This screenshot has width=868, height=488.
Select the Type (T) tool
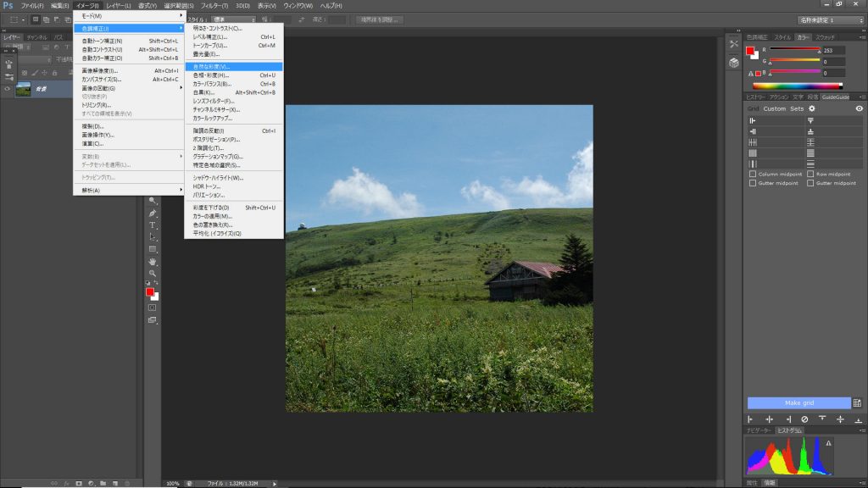(x=153, y=225)
